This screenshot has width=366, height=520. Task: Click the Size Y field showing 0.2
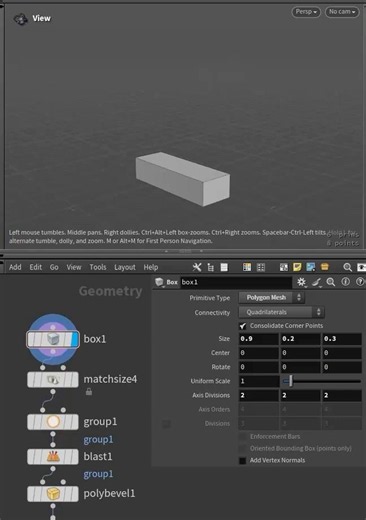tap(300, 339)
